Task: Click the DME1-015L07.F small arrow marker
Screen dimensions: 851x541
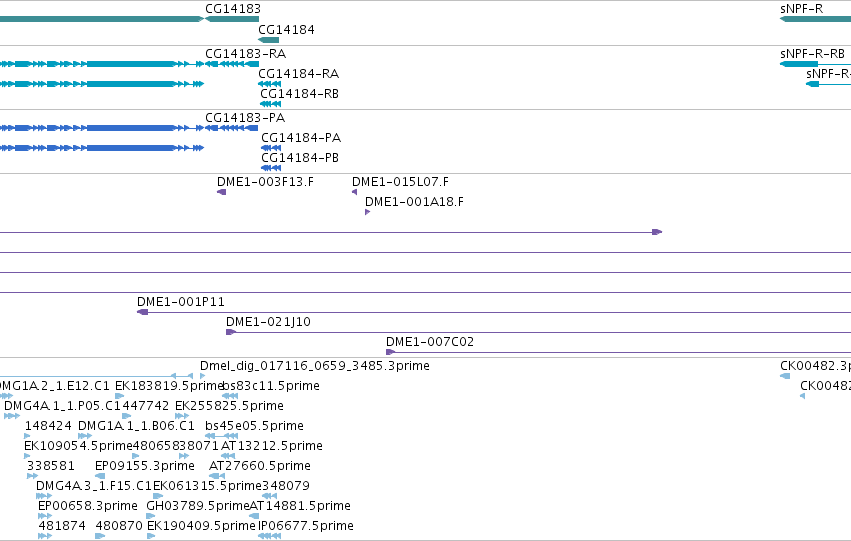Action: [354, 192]
